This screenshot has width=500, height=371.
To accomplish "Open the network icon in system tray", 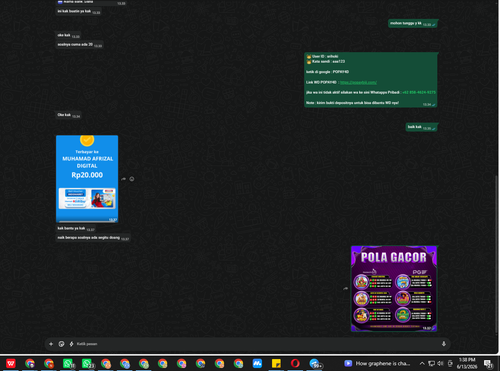I will pos(431,363).
